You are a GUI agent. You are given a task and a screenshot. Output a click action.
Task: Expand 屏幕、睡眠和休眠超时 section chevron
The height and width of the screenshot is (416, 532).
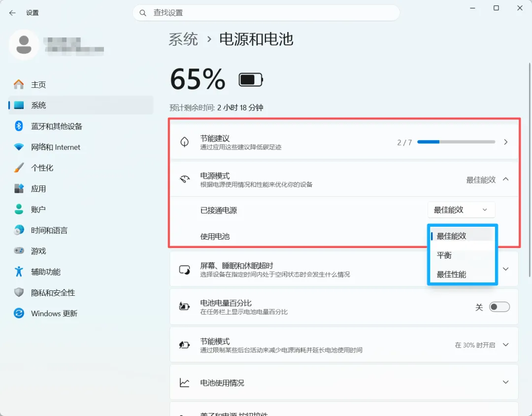click(x=506, y=269)
